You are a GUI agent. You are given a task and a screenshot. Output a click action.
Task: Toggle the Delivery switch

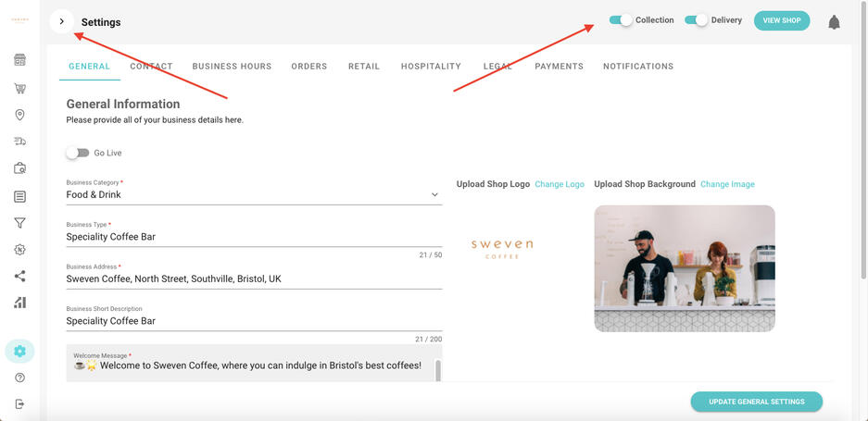(696, 20)
